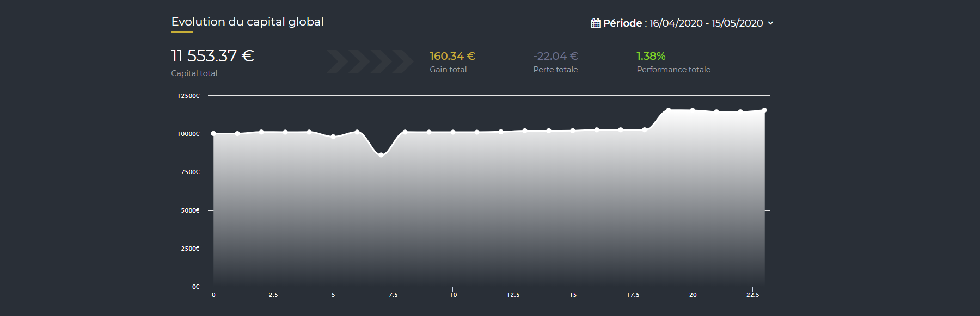Click the x-axis label 20
The width and height of the screenshot is (980, 316).
(x=693, y=295)
